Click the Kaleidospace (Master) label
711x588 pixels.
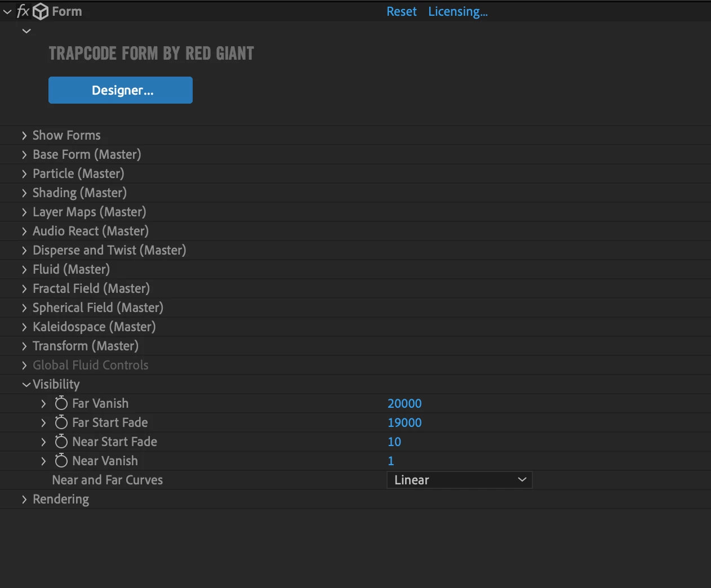pos(94,327)
